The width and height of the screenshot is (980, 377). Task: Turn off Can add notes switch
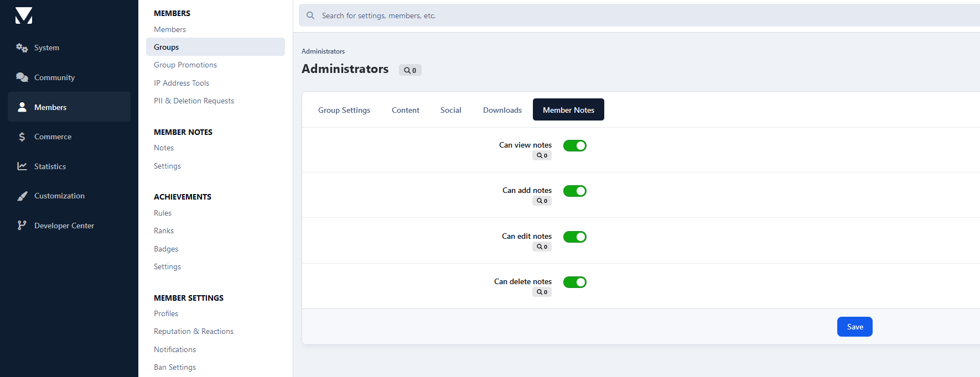[574, 191]
